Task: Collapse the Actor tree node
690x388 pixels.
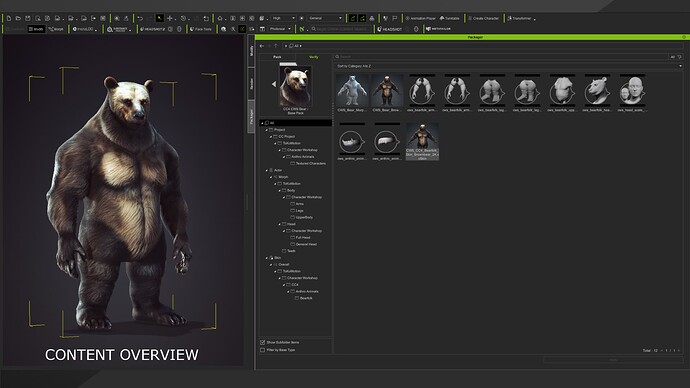Action: point(267,170)
